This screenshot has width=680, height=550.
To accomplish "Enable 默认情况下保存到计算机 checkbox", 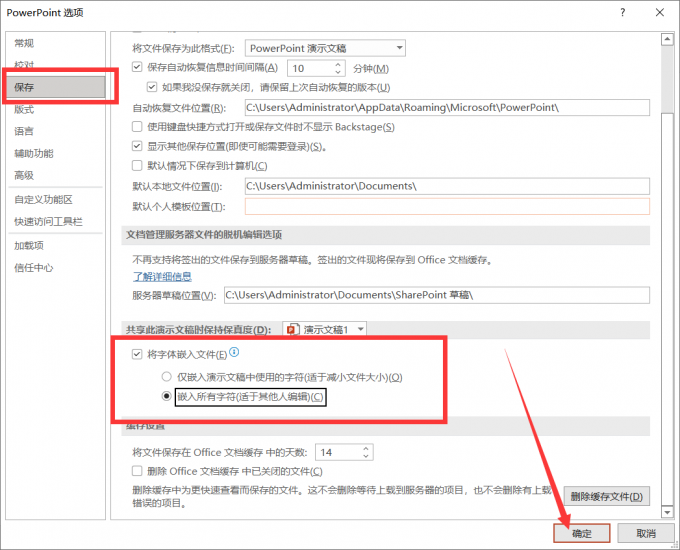I will 137,166.
